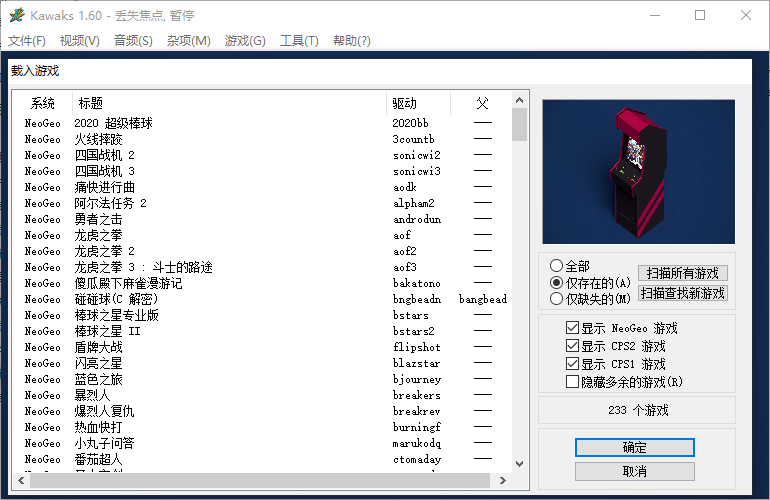
Task: Cancel the dialog with 取消
Action: [634, 471]
